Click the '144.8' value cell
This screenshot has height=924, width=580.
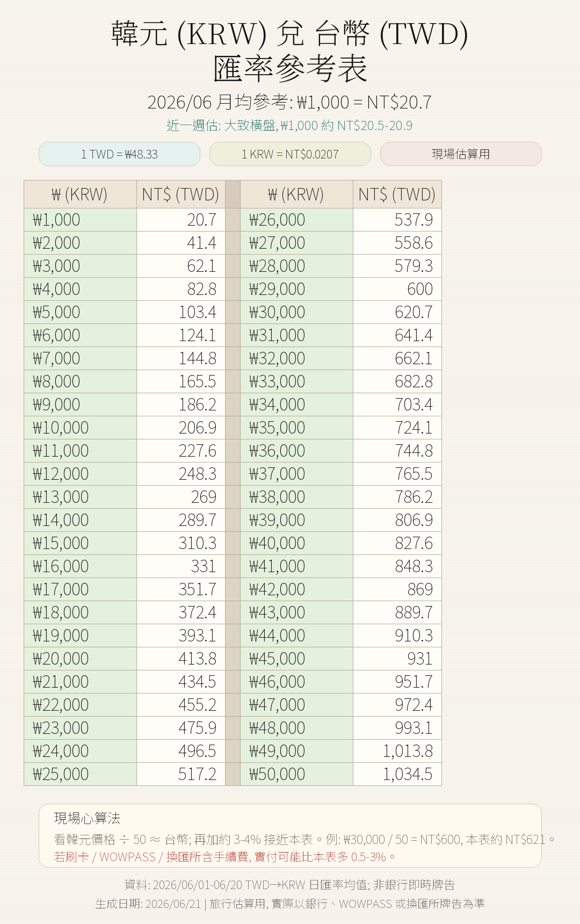pyautogui.click(x=180, y=358)
